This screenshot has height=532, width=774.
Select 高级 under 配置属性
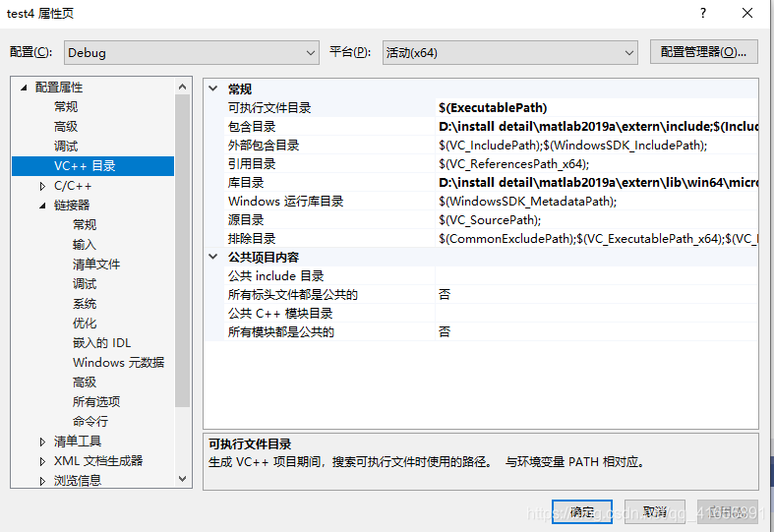click(x=66, y=126)
